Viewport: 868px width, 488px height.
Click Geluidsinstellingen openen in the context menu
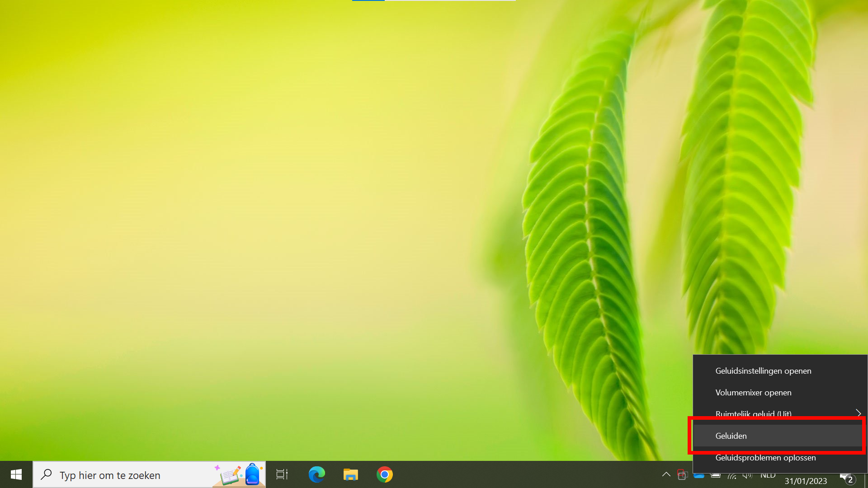coord(763,371)
